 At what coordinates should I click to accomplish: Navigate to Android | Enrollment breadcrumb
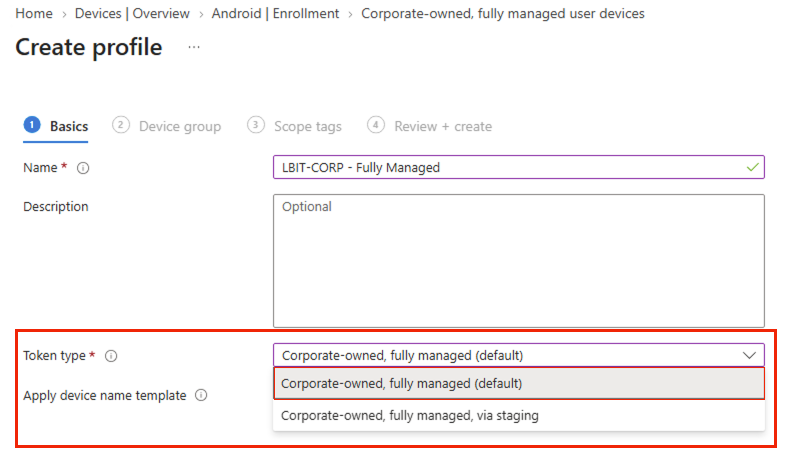point(275,14)
